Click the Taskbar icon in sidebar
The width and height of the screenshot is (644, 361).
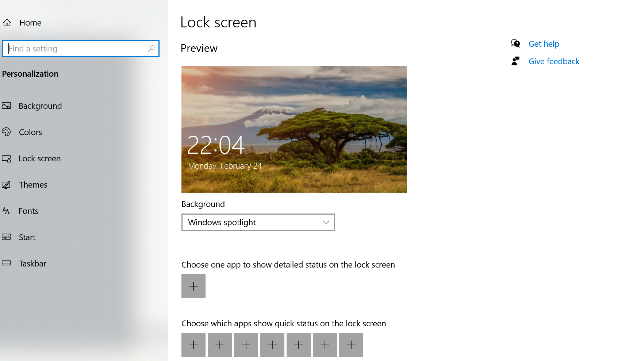click(6, 263)
